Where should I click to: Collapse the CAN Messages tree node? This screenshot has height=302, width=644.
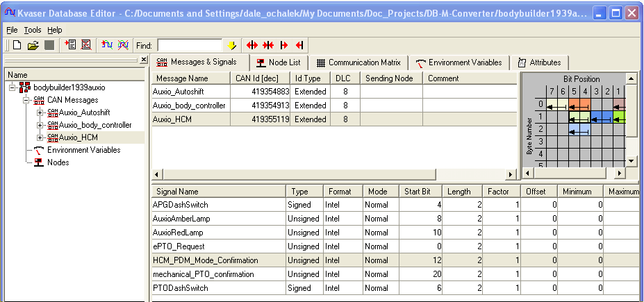26,100
